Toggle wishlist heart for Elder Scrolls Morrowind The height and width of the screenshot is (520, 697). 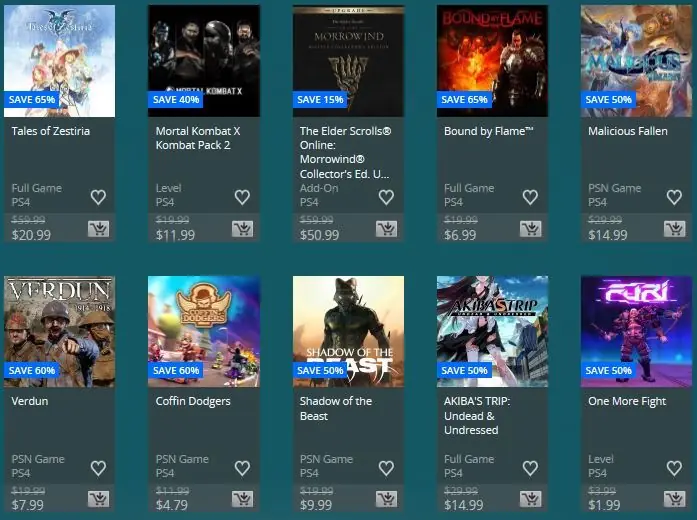386,197
